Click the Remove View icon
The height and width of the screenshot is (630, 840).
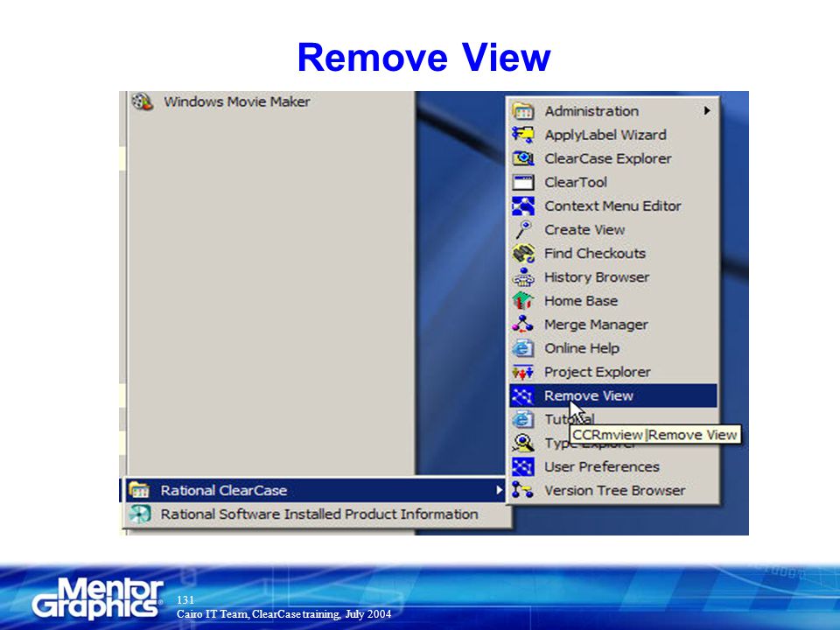[x=523, y=395]
